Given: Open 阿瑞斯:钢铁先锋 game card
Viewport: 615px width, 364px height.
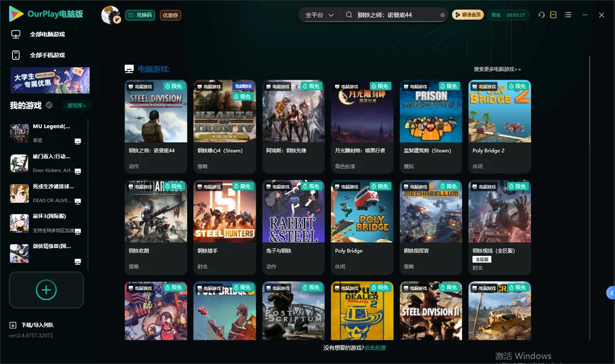Looking at the screenshot, I should (293, 127).
